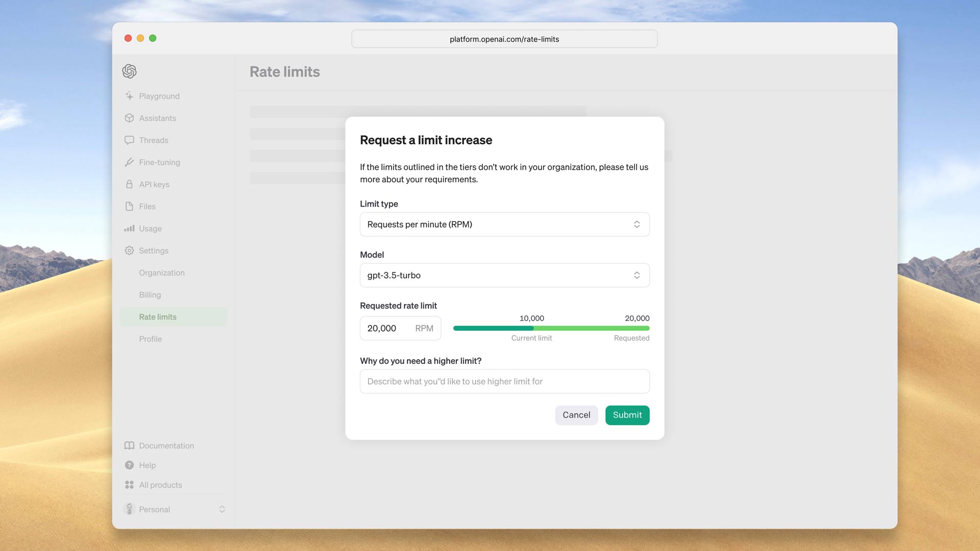Cancel the limit increase request
The height and width of the screenshot is (551, 980).
(576, 415)
